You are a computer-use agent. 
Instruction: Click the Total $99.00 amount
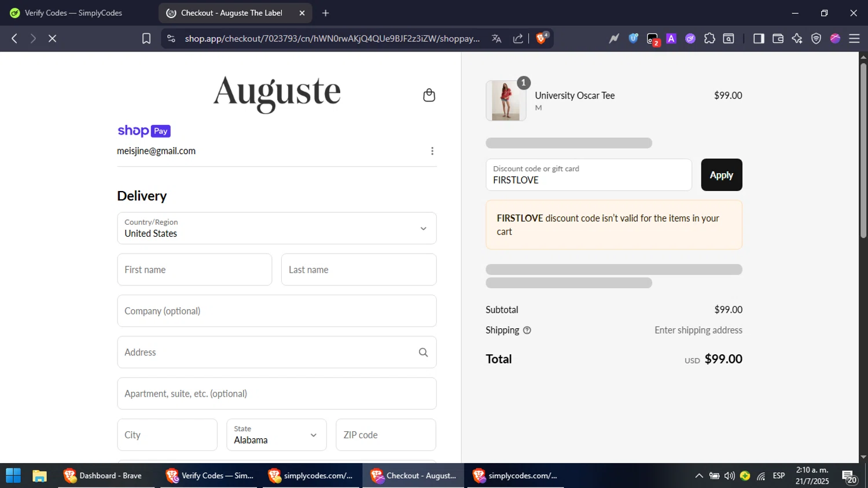pyautogui.click(x=723, y=359)
